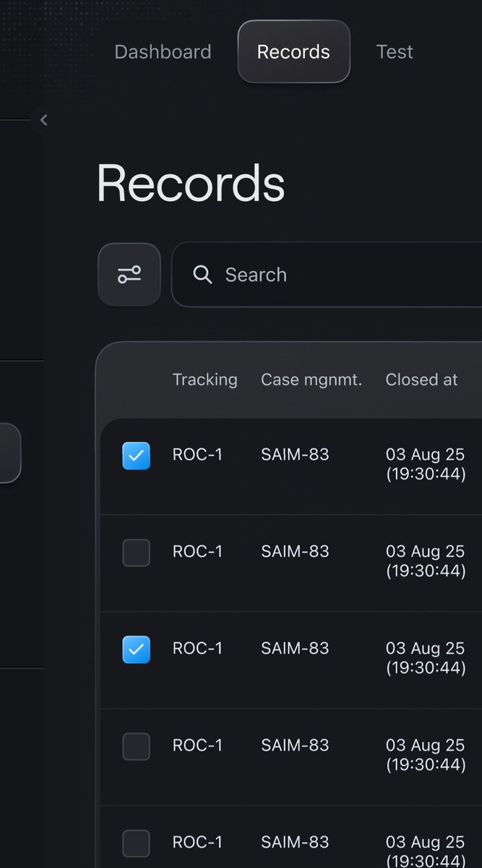Image resolution: width=482 pixels, height=868 pixels.
Task: Check the checkbox in the second table row
Action: coord(136,553)
